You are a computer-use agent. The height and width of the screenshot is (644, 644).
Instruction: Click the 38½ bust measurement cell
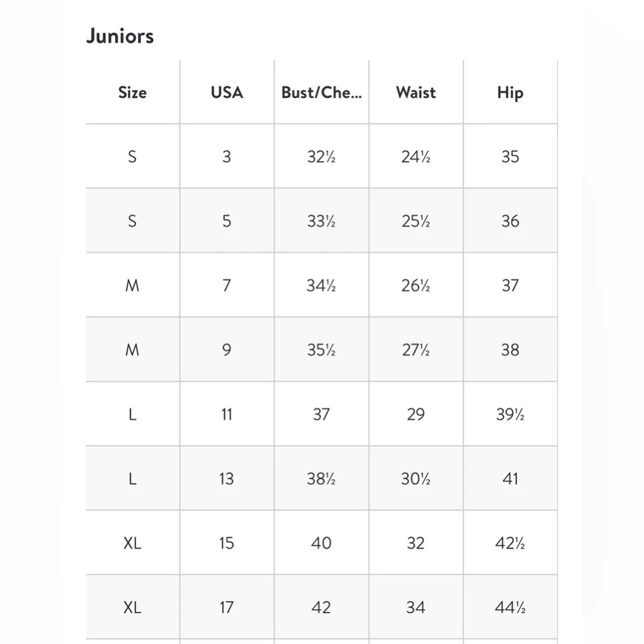pos(321,478)
